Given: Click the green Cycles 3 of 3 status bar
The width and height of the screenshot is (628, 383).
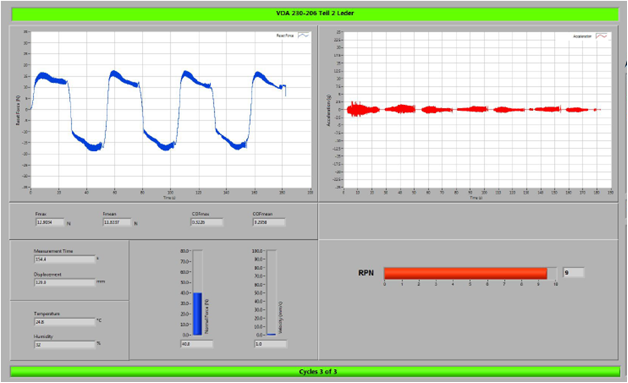Looking at the screenshot, I should (x=315, y=372).
